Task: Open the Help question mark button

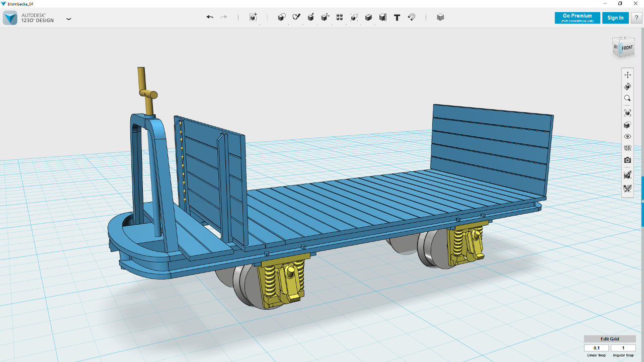Action: click(x=636, y=18)
